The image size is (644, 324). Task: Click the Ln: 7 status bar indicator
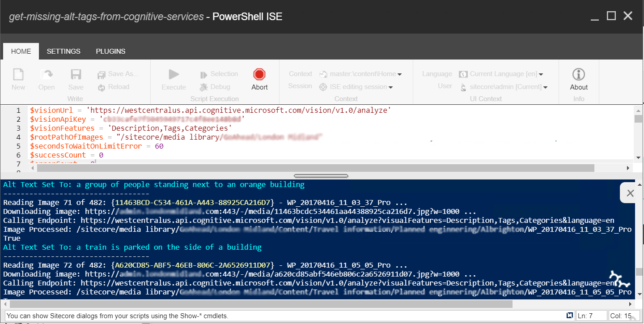pos(592,315)
